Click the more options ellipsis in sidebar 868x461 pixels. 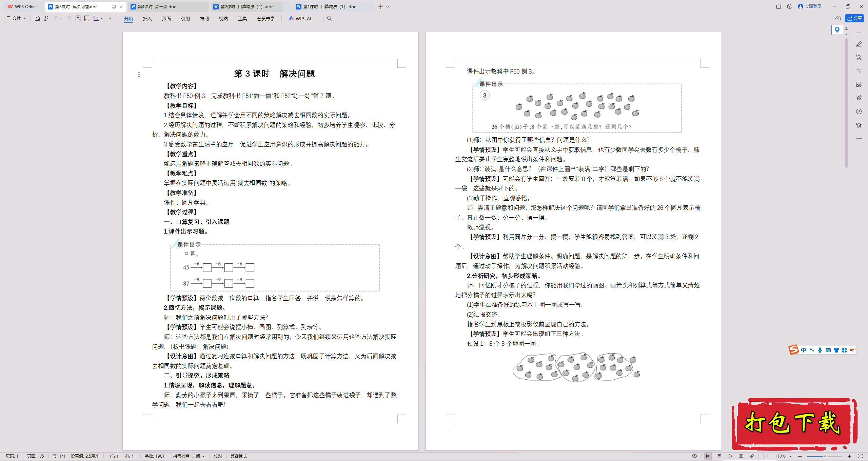click(x=859, y=139)
